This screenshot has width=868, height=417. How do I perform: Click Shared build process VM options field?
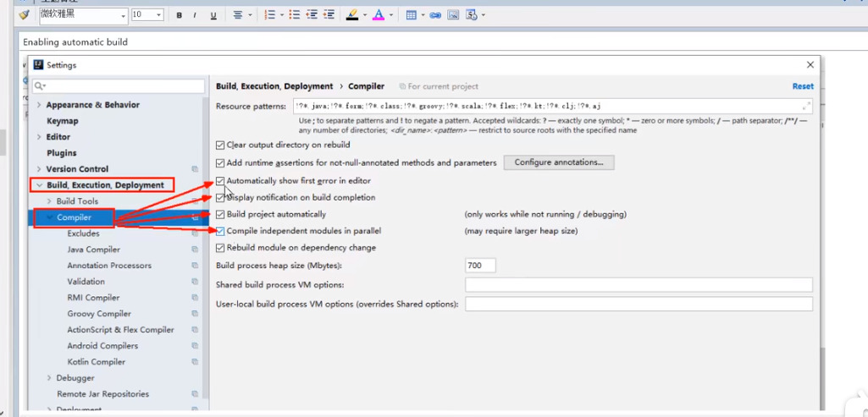(x=639, y=285)
